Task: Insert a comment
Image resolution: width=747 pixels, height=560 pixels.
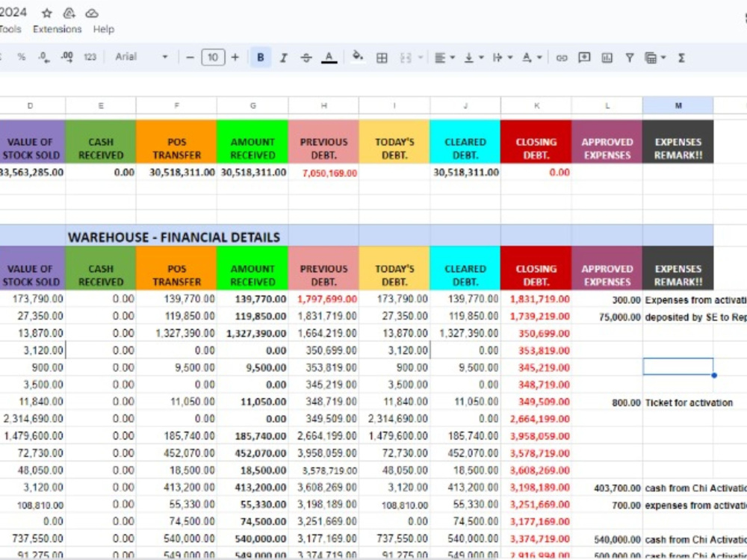Action: 584,57
